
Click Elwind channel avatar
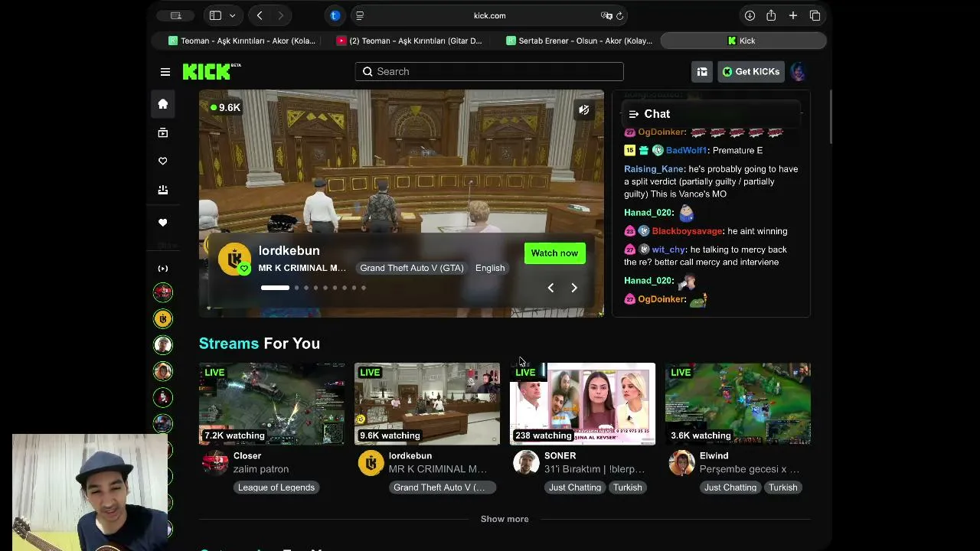681,462
